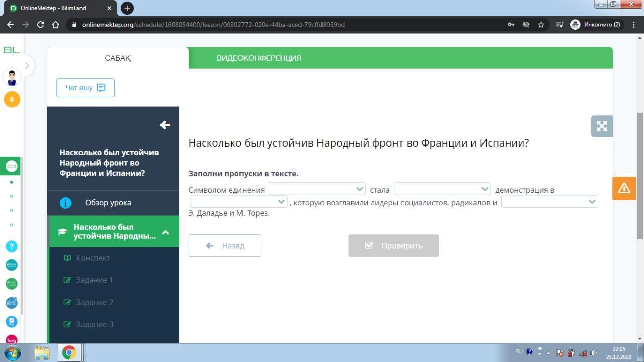The image size is (644, 362).
Task: Open Задание 3
Action: click(94, 324)
